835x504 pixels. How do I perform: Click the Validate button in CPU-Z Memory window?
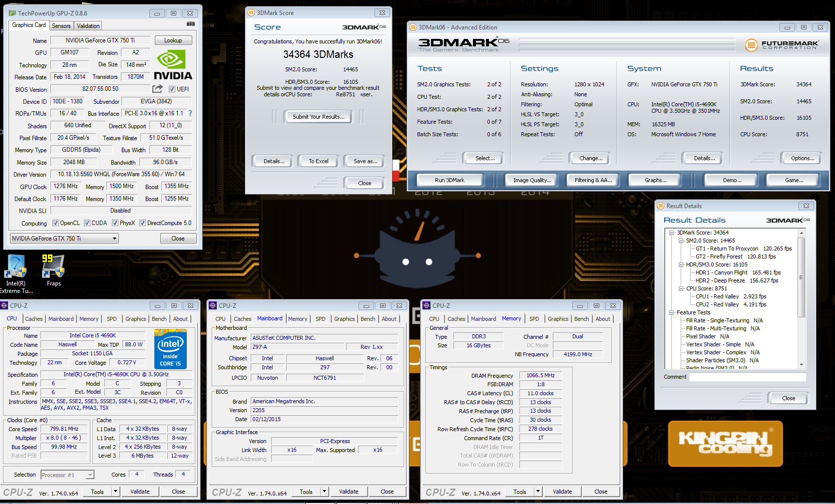pos(562,492)
